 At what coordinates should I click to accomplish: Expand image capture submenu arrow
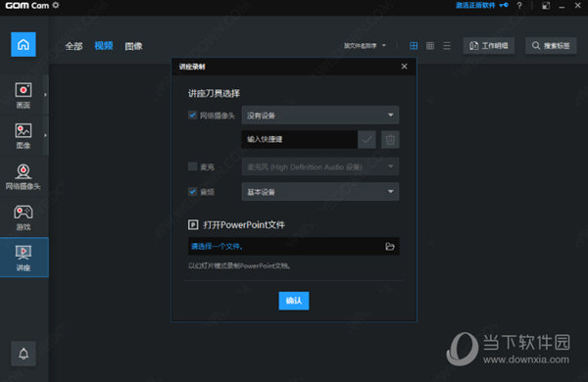pyautogui.click(x=45, y=135)
